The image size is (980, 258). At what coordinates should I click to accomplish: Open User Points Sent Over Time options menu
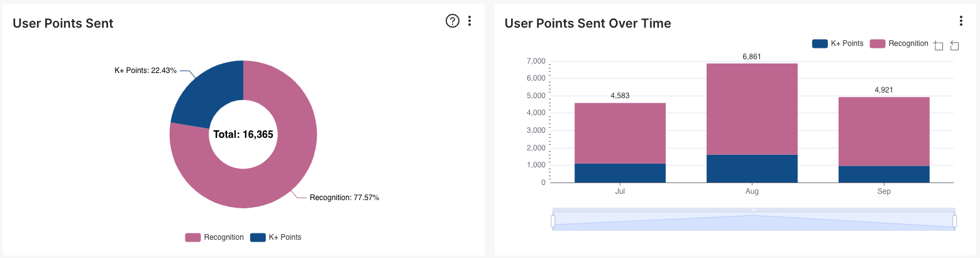961,21
